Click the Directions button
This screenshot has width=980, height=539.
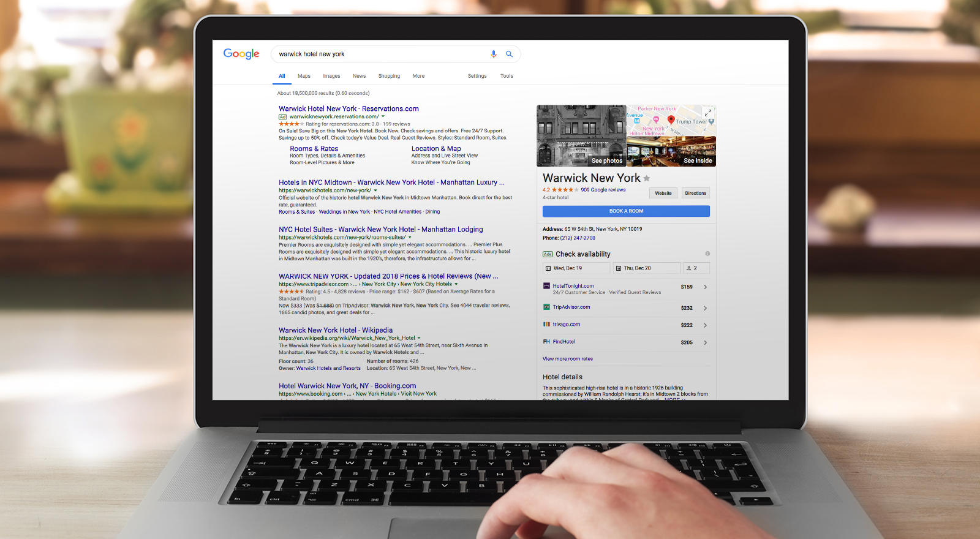[696, 193]
